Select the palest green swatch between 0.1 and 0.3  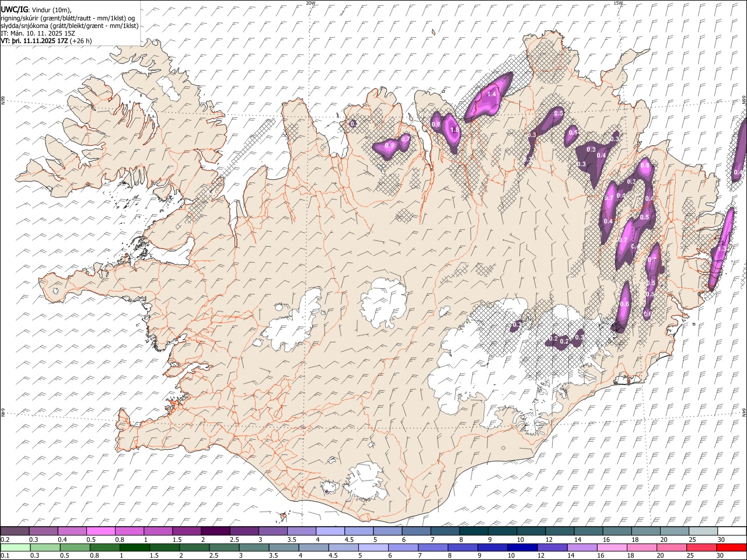[x=16, y=547]
